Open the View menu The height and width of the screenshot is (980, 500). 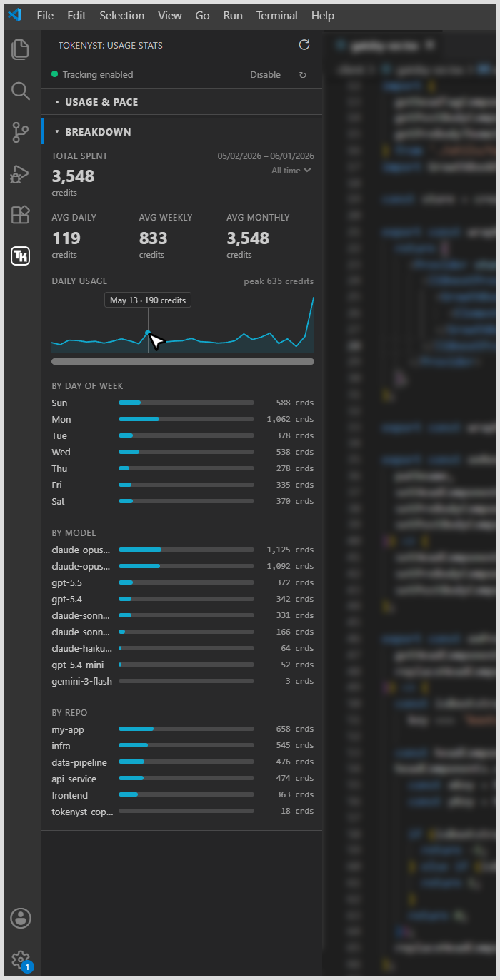(x=170, y=15)
